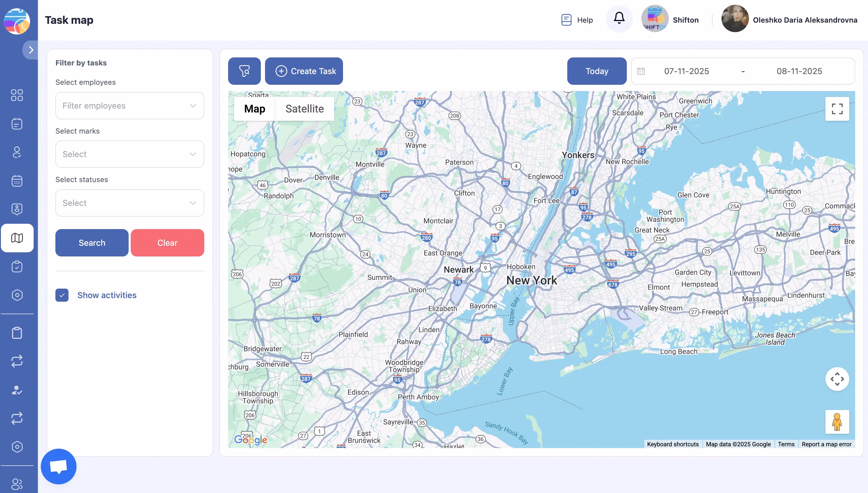Screen dimensions: 868x493
Task: Expand the Filter employees dropdown
Action: (x=130, y=105)
